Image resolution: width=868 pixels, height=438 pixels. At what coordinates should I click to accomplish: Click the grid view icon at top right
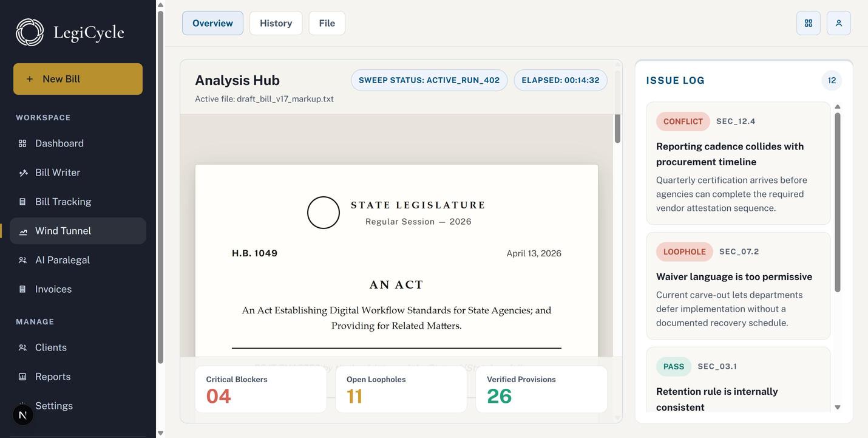809,23
